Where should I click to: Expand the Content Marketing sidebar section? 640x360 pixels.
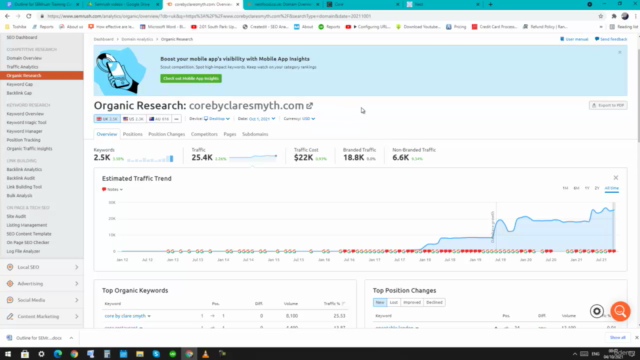42,316
